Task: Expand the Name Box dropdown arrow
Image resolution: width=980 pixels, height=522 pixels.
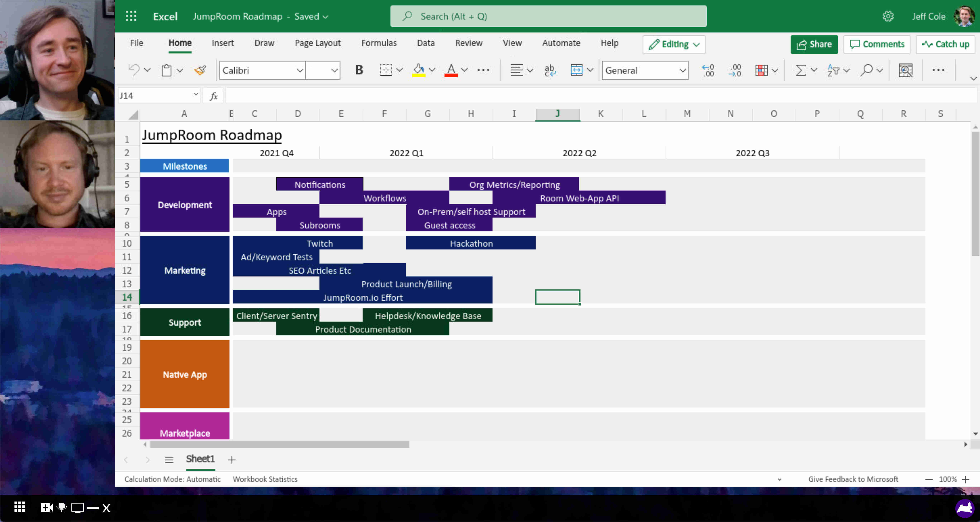Action: point(196,94)
